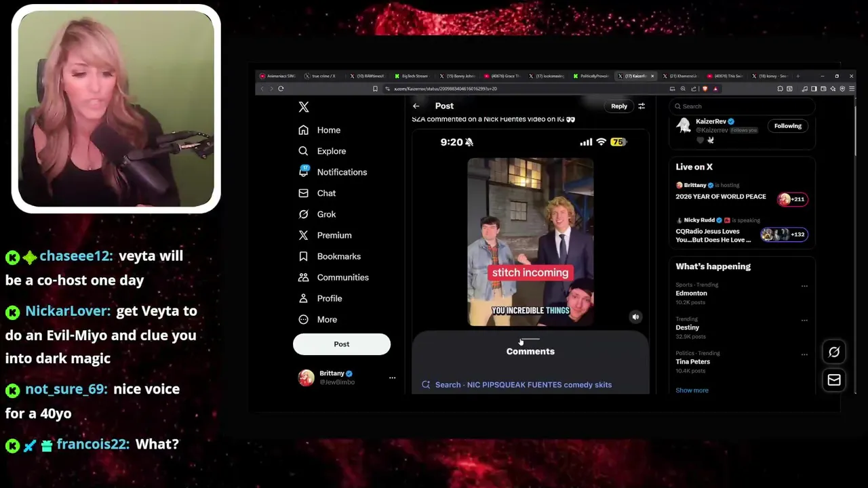
Task: Open the Chat envelope icon
Action: (303, 193)
